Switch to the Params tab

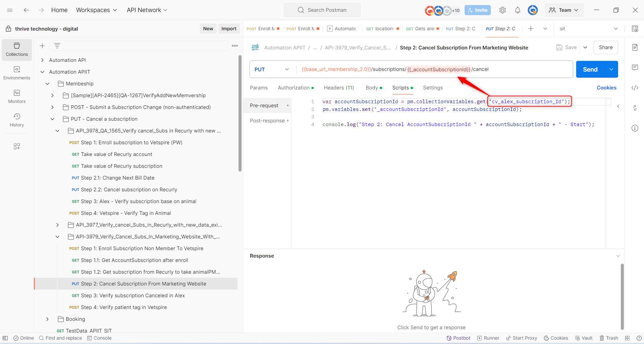coord(259,88)
